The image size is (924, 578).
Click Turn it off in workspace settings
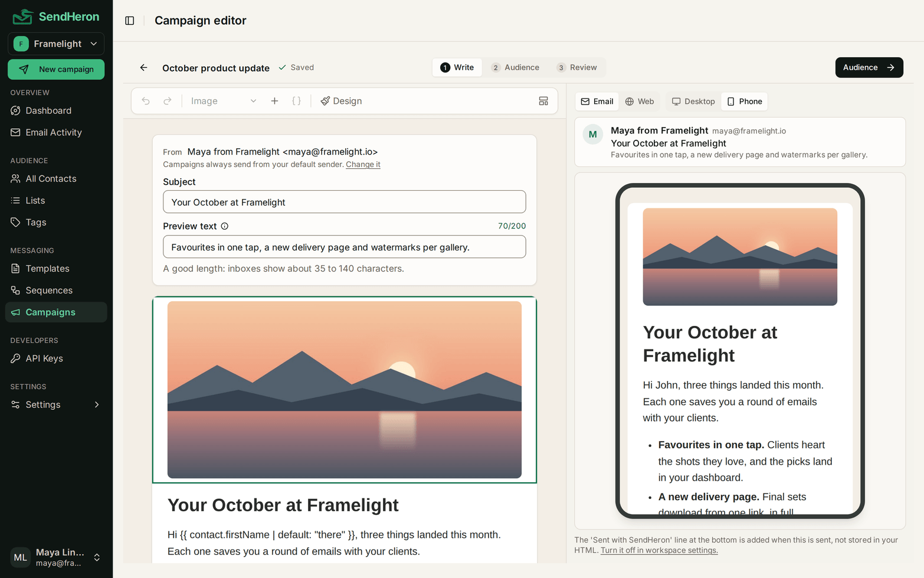click(x=659, y=550)
